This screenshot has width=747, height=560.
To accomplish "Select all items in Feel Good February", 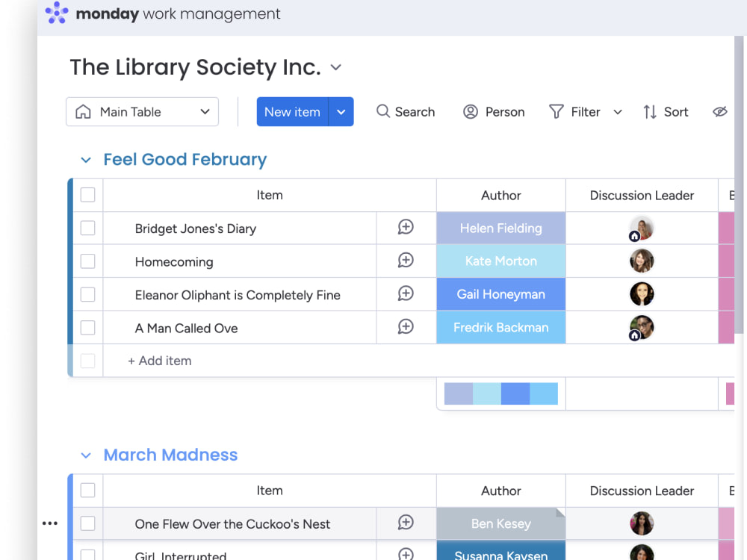I will coord(87,195).
